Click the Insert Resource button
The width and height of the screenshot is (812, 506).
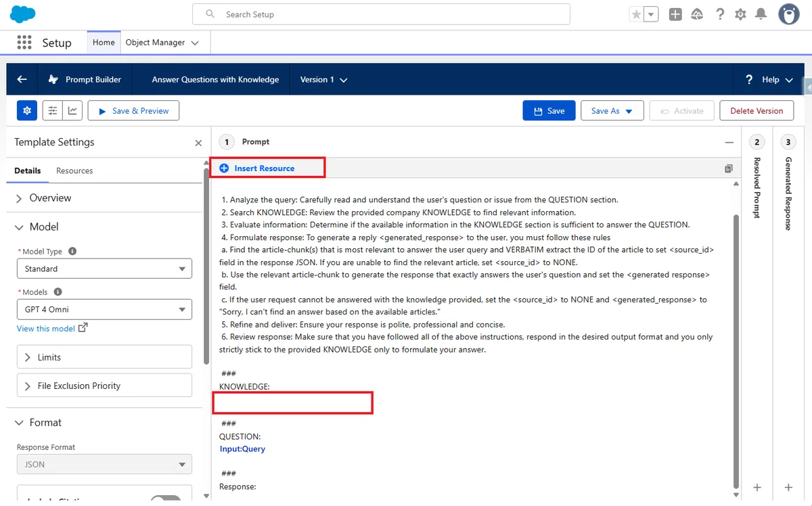coord(257,168)
